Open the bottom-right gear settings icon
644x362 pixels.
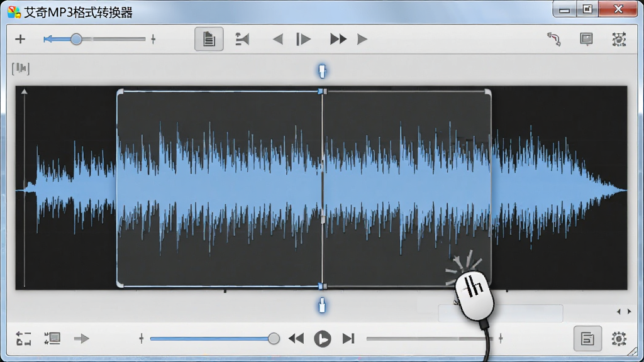click(x=619, y=339)
